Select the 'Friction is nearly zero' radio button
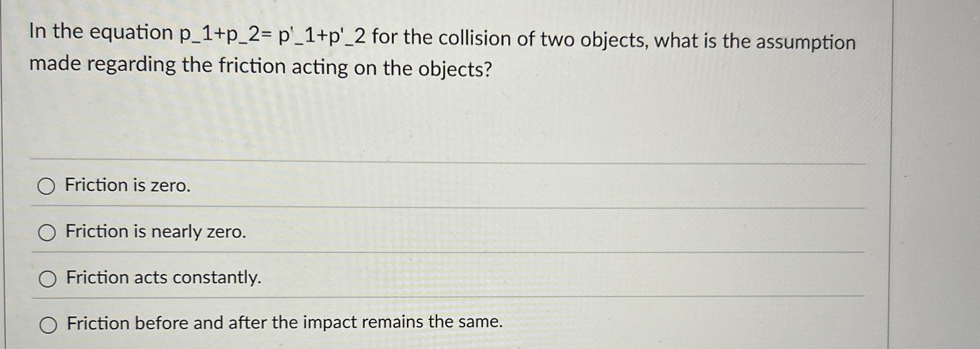This screenshot has width=980, height=349. pos(48,233)
